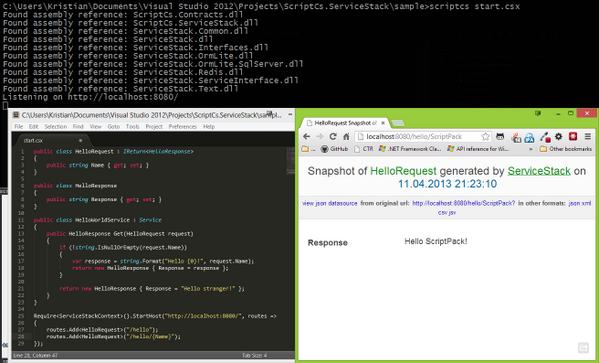Click the Response field label

327,243
